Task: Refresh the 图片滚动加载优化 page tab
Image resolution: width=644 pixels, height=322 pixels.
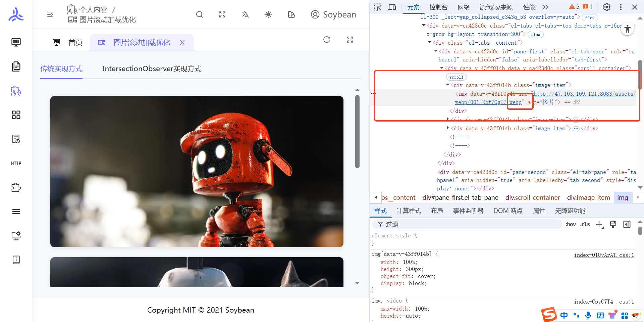Action: pos(327,40)
